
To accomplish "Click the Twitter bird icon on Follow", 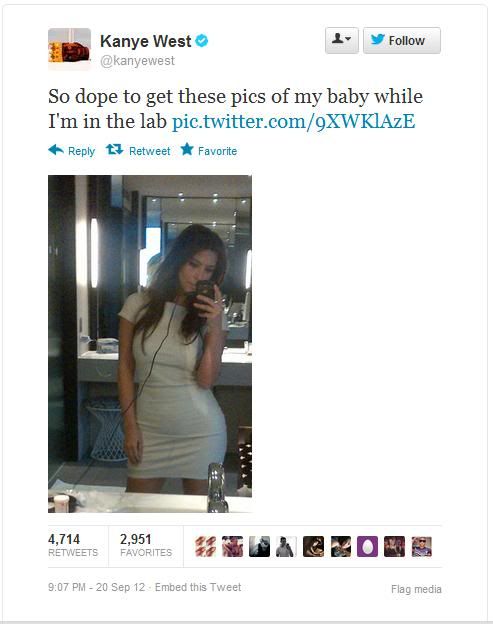I will pos(378,39).
